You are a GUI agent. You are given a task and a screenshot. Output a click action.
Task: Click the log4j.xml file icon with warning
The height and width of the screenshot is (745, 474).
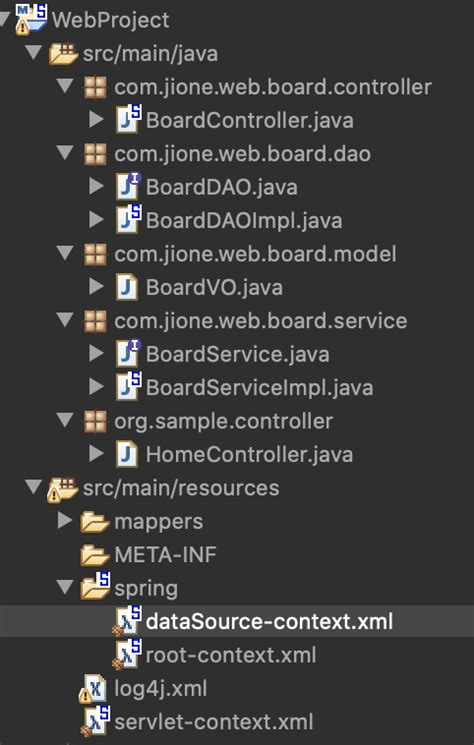94,688
